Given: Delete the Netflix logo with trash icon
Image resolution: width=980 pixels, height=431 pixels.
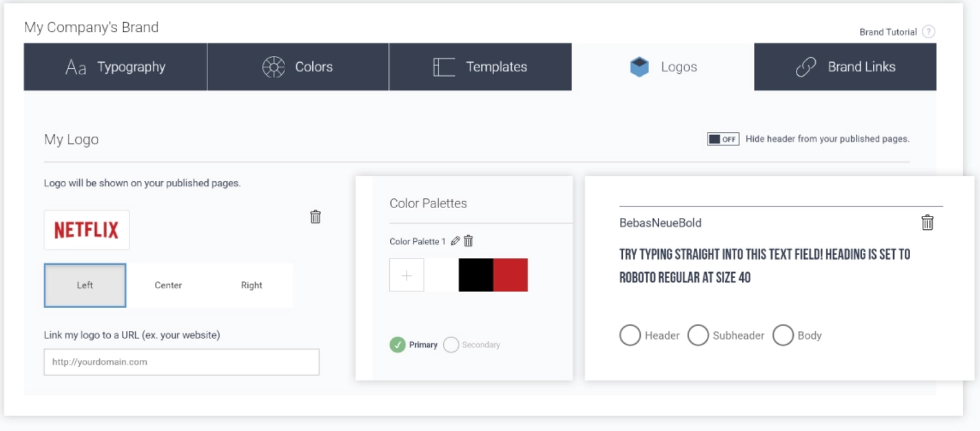Looking at the screenshot, I should (315, 217).
